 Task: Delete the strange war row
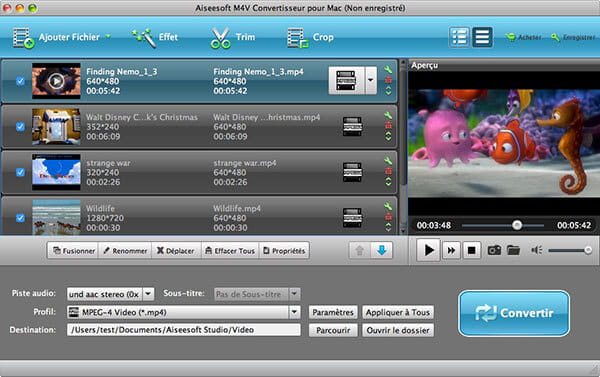388,171
